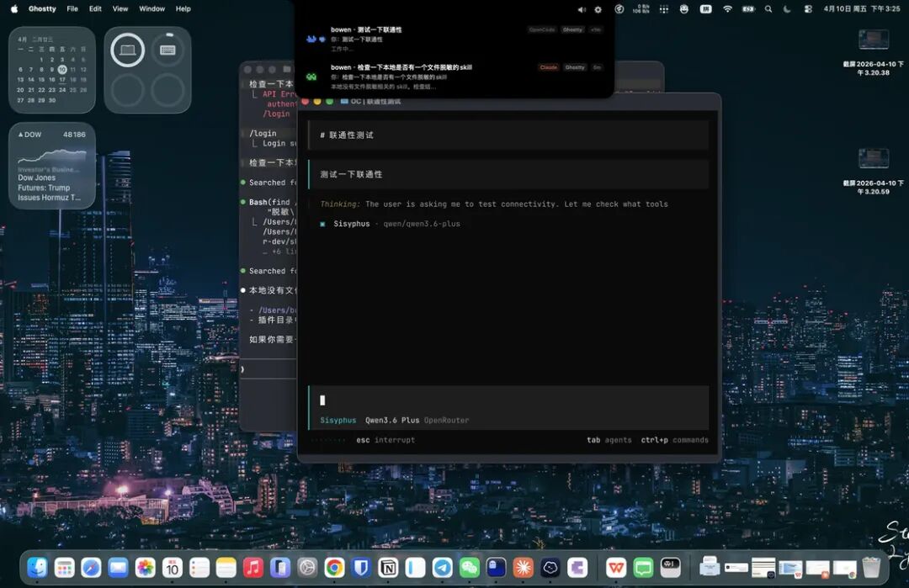
Task: Launch Google Chrome from the Dock
Action: [x=334, y=568]
